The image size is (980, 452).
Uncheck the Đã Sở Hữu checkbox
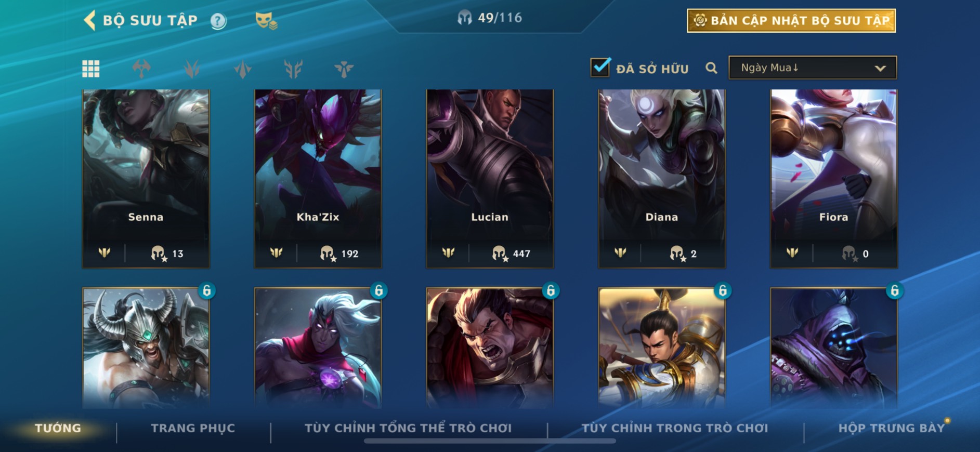(600, 68)
